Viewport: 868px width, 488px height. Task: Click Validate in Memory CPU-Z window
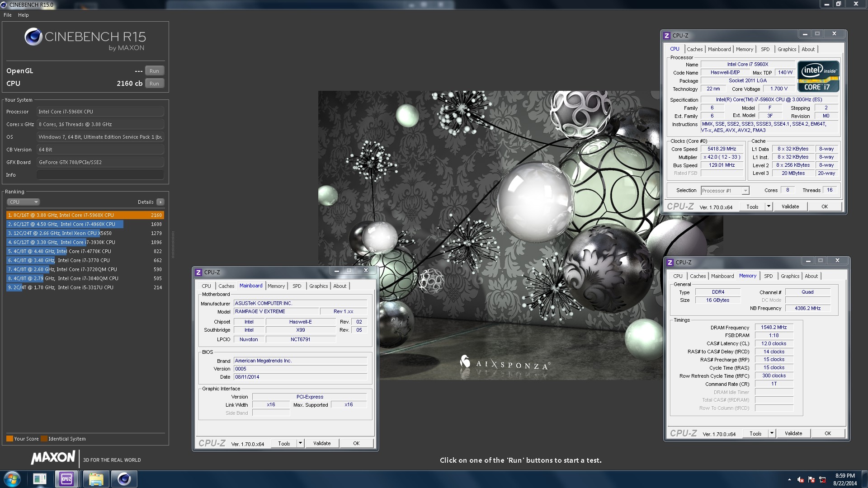click(793, 433)
